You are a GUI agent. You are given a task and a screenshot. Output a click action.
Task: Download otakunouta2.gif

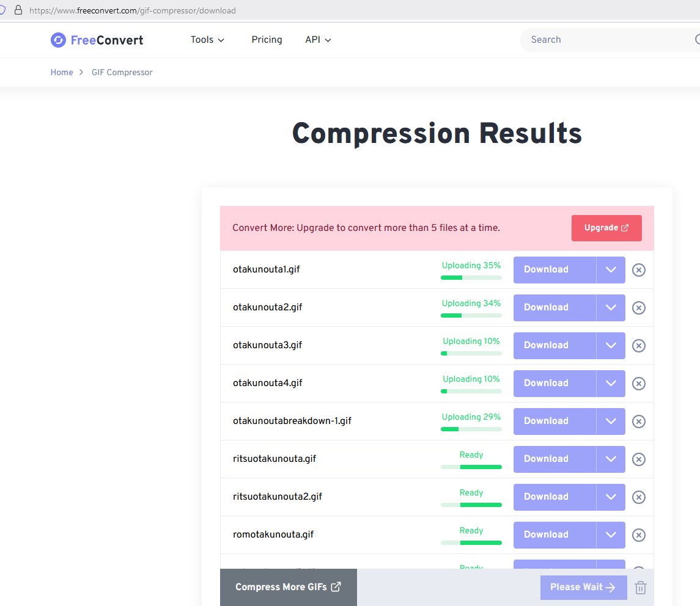click(x=554, y=308)
